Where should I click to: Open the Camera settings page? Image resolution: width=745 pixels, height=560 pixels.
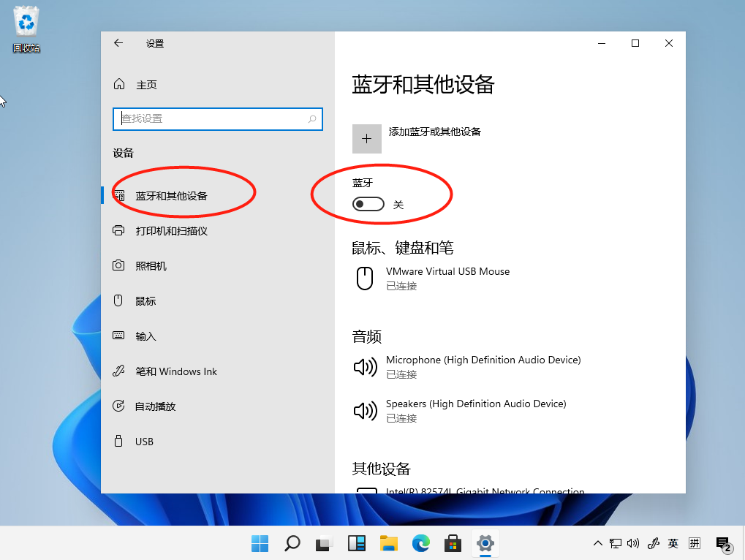tap(151, 266)
